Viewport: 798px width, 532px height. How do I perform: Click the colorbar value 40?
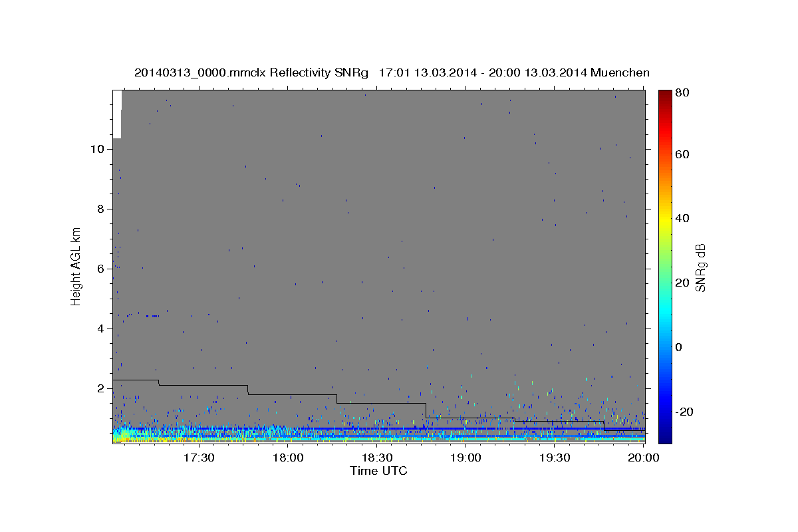tap(682, 218)
